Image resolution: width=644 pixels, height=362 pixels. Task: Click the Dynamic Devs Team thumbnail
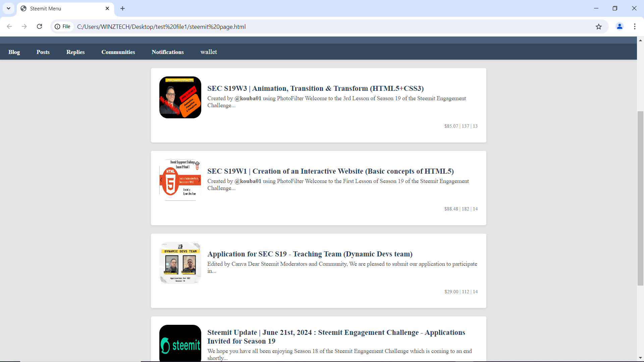[180, 263]
